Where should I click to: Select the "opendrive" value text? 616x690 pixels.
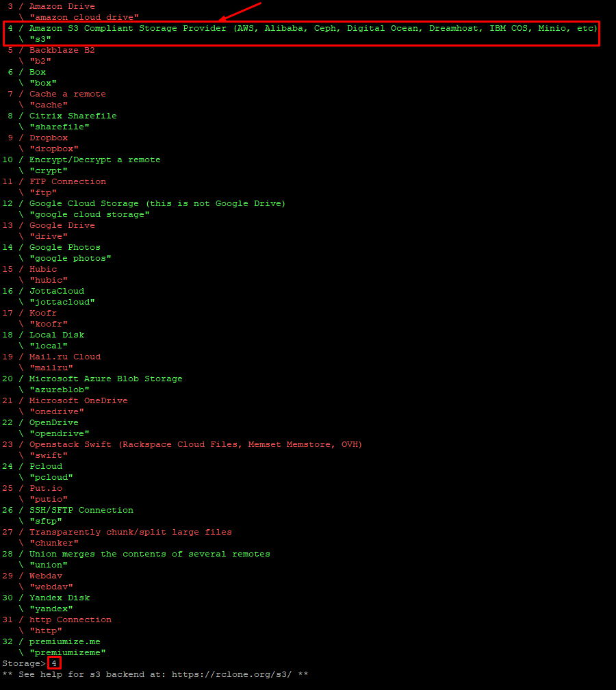coord(60,433)
